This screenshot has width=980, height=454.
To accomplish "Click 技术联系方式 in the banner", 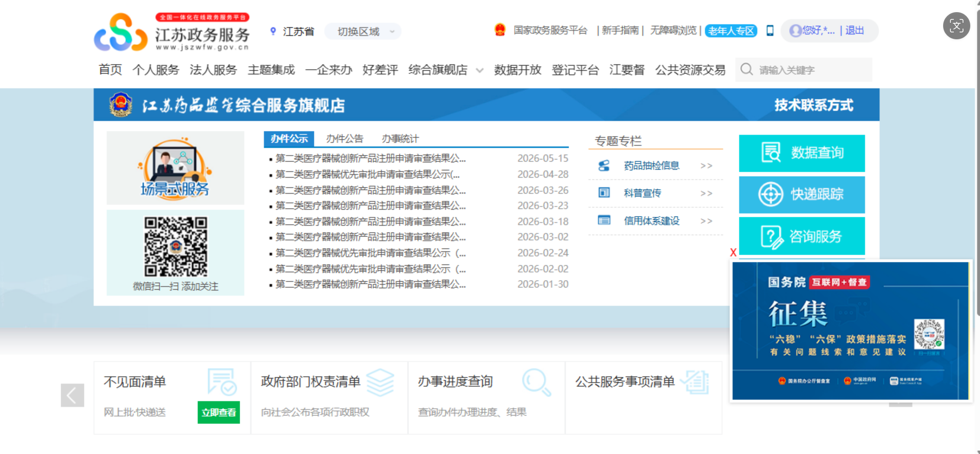I will coord(814,105).
